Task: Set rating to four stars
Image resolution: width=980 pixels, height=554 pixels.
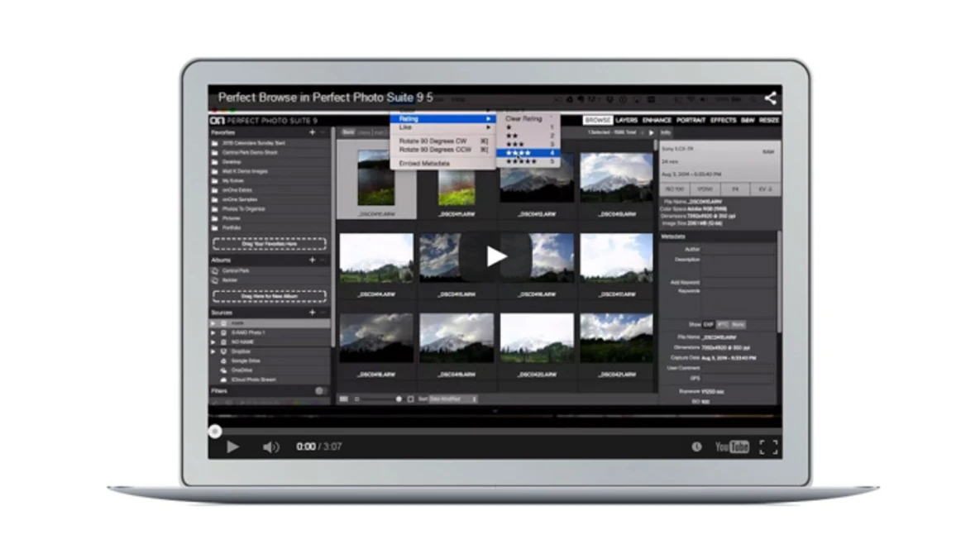Action: (x=528, y=153)
